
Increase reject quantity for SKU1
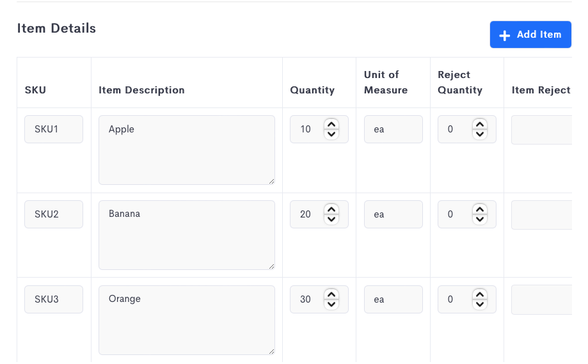tap(480, 125)
